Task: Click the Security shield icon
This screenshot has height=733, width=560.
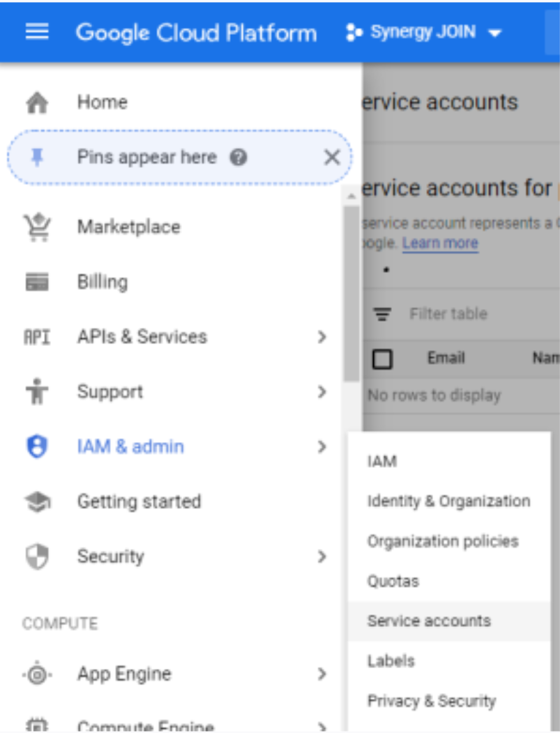Action: [x=37, y=557]
